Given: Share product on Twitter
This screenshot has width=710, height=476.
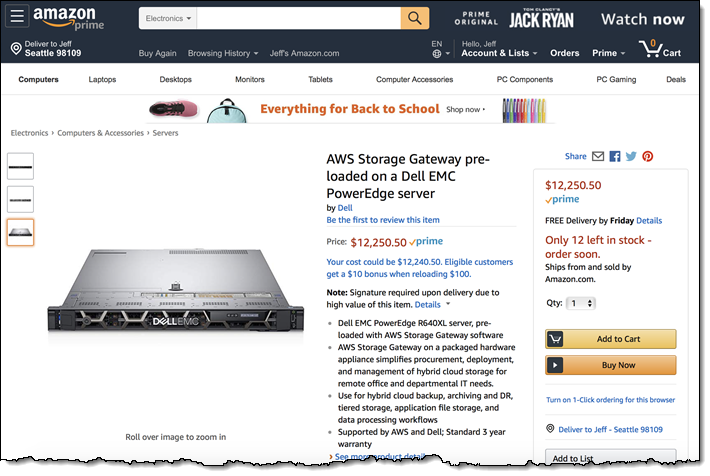Looking at the screenshot, I should pos(631,157).
